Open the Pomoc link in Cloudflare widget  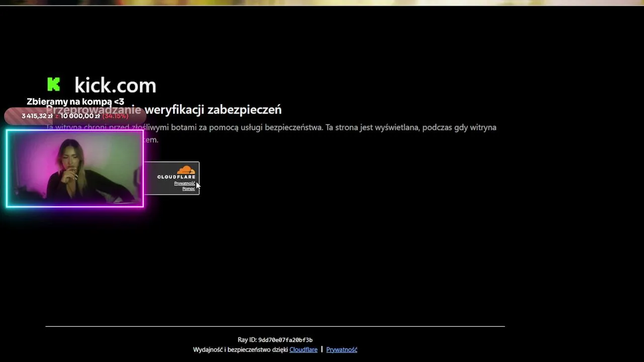tap(188, 189)
